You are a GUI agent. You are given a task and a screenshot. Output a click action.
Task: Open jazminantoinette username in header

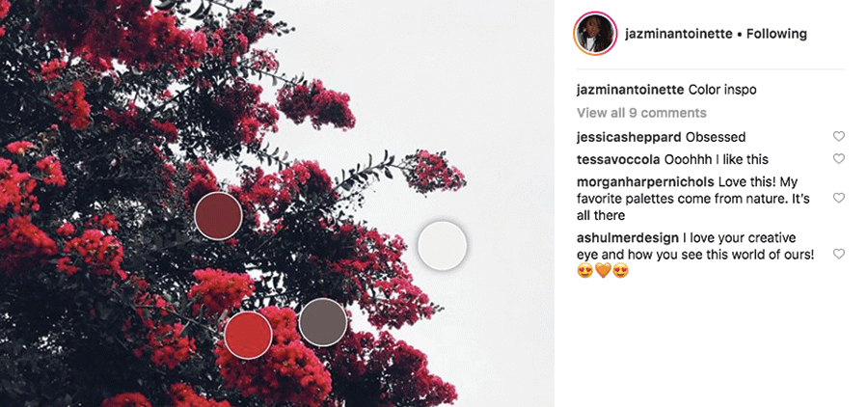[679, 34]
